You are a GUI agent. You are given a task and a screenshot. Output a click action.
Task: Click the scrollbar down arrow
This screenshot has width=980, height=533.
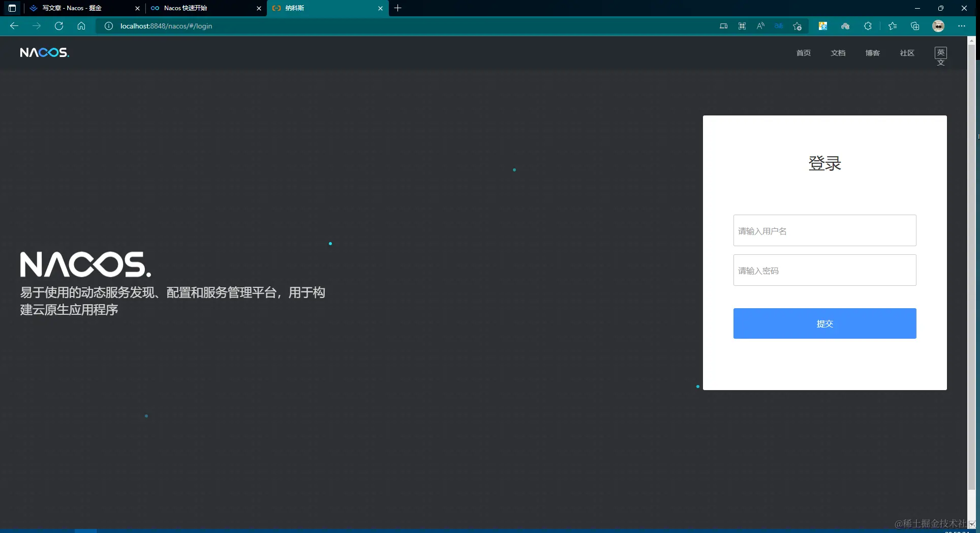point(972,524)
